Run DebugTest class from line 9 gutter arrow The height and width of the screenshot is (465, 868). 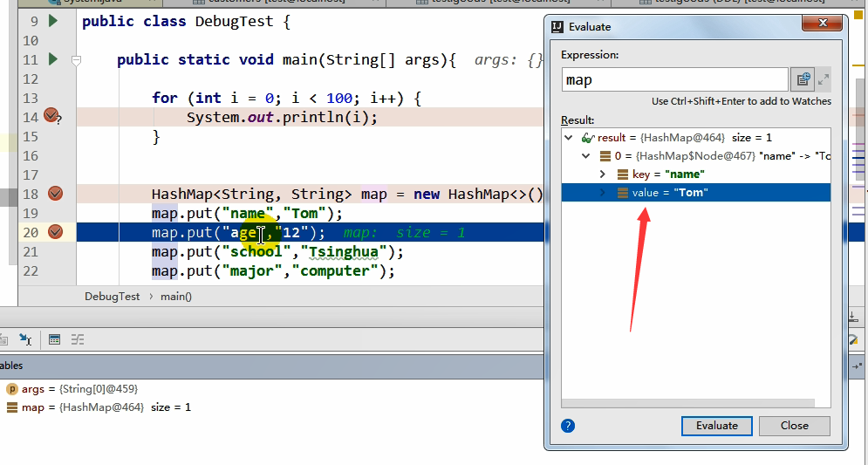[x=53, y=21]
